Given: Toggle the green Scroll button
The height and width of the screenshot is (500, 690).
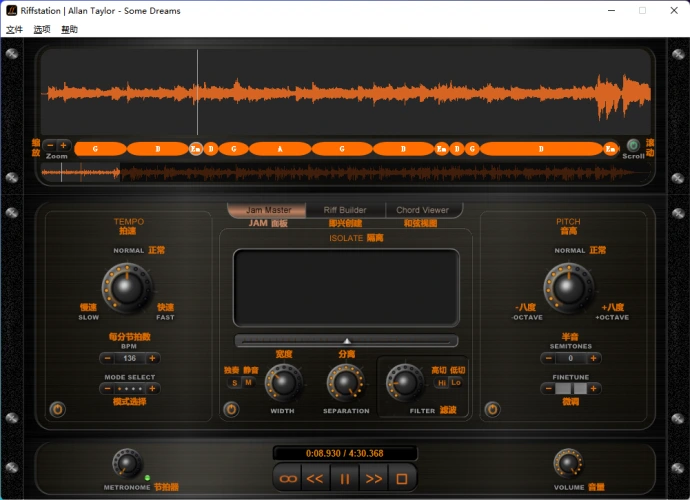Looking at the screenshot, I should pyautogui.click(x=633, y=146).
